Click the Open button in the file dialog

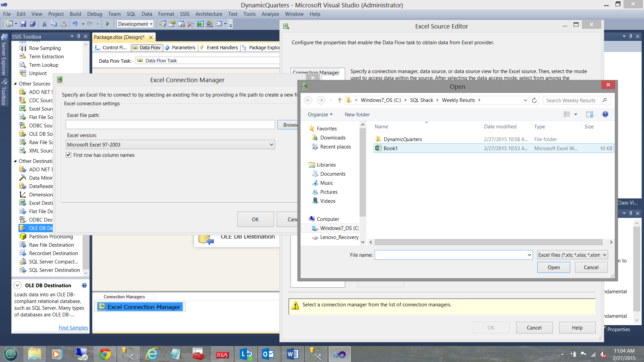point(553,267)
